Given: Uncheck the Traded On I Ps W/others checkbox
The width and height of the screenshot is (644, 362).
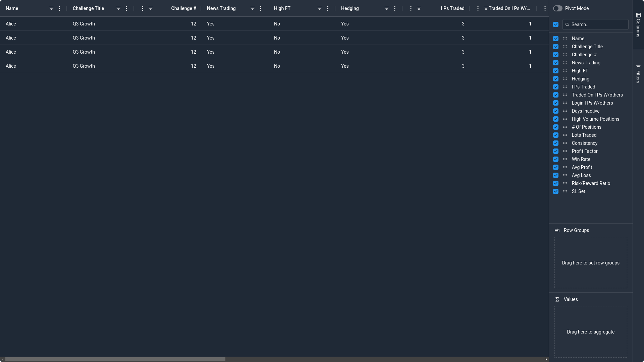Looking at the screenshot, I should pos(556,95).
